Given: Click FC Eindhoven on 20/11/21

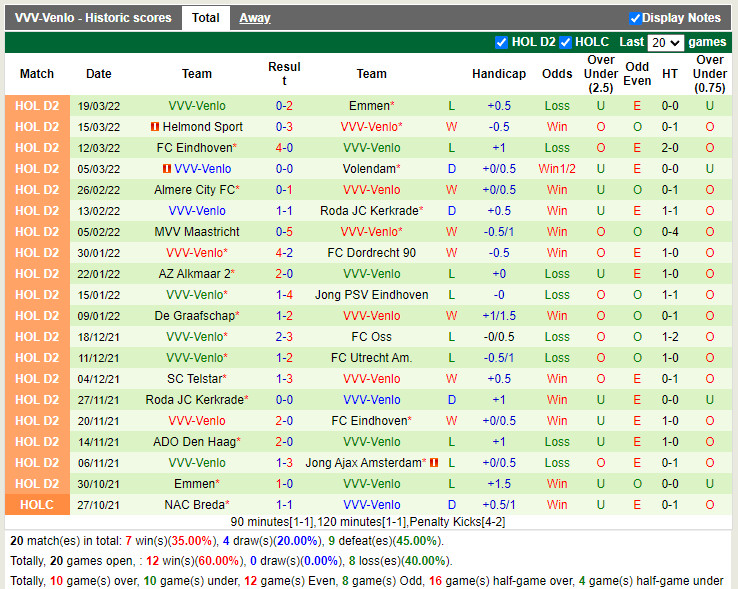Looking at the screenshot, I should pos(369,421).
